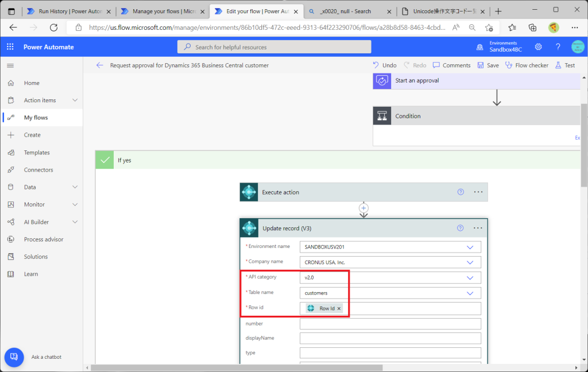Click the Search for helpful resources box

click(274, 47)
